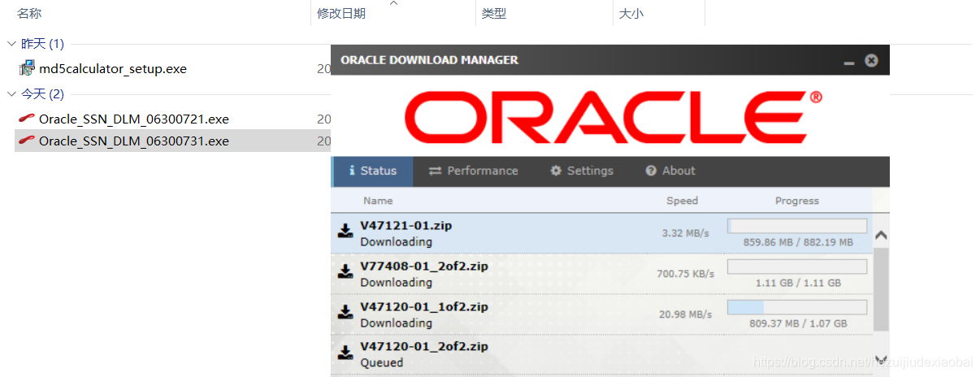Click the 809.37 MB / 1.07 GB text

tap(798, 323)
